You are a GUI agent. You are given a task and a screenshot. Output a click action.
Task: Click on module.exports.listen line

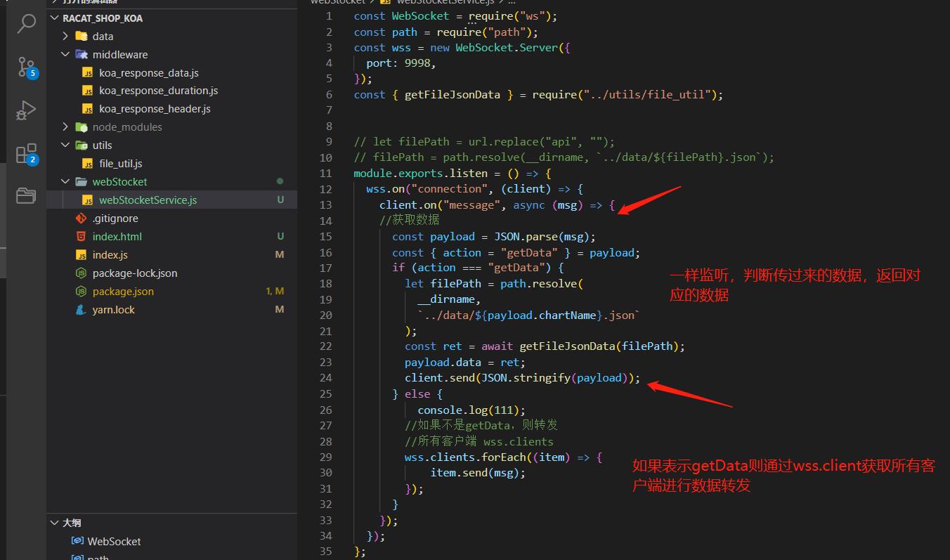[x=453, y=174]
